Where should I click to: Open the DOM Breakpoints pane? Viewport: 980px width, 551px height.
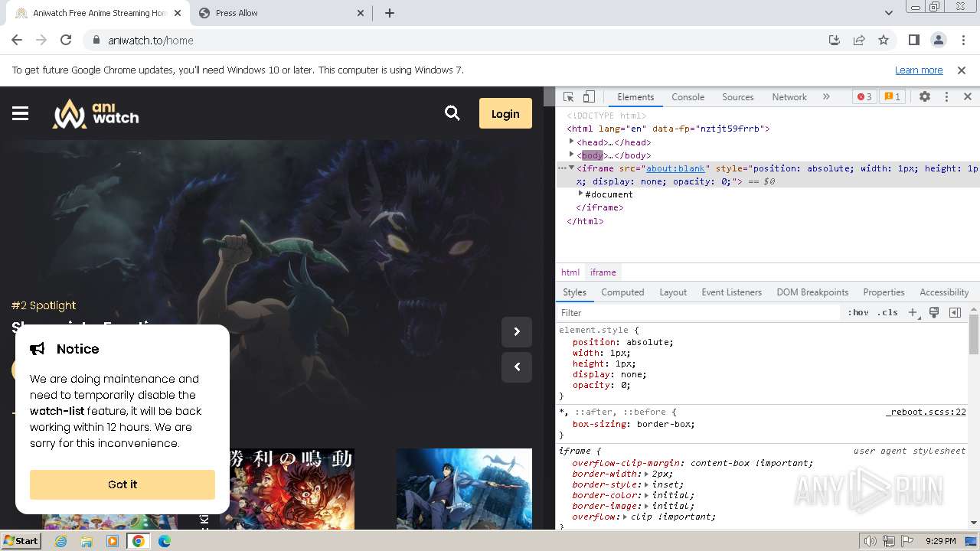(812, 292)
